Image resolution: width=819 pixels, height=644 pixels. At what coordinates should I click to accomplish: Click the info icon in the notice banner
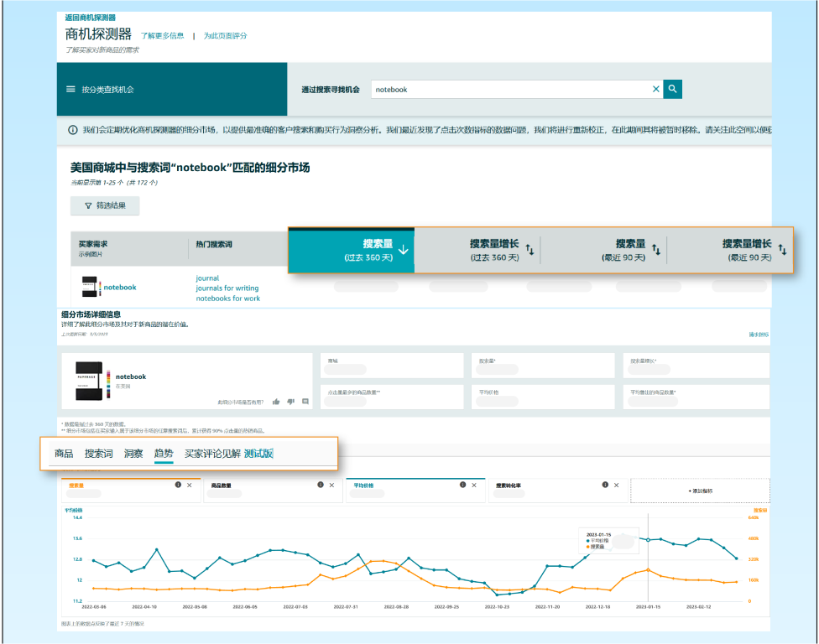coord(73,130)
